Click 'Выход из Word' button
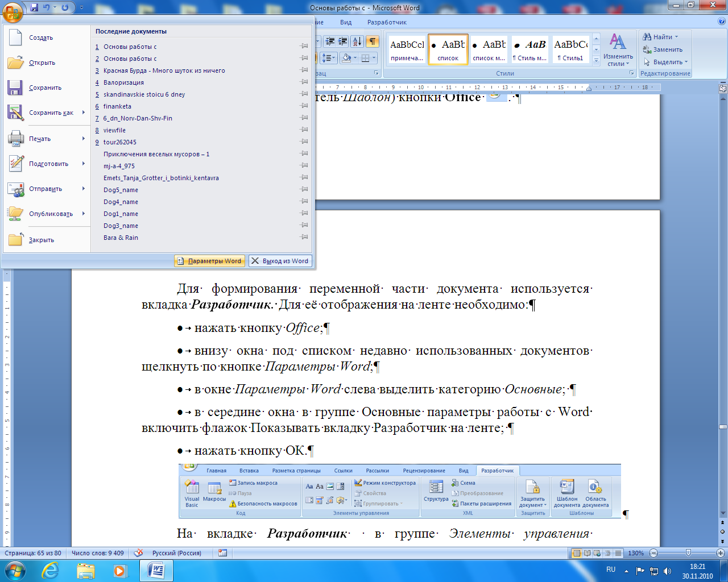This screenshot has width=728, height=582. [280, 261]
